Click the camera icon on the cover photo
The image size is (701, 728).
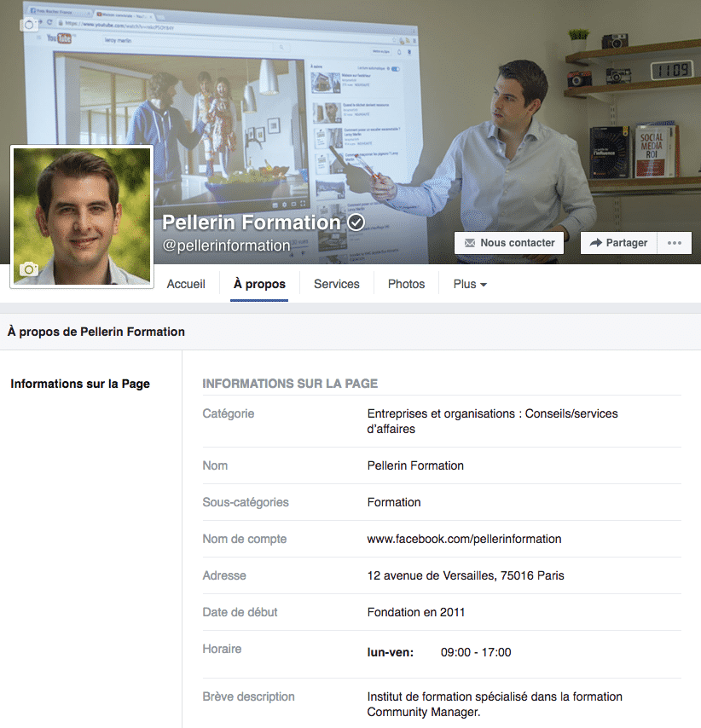click(x=29, y=25)
